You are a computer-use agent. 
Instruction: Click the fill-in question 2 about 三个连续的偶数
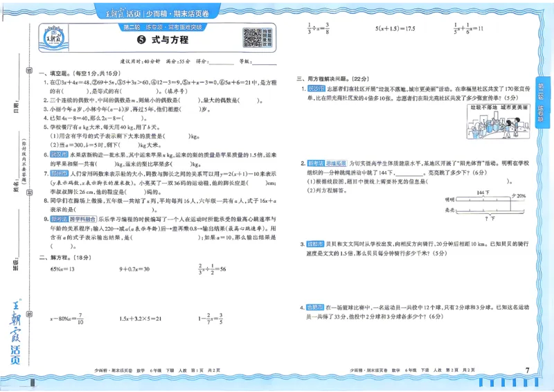(153, 100)
